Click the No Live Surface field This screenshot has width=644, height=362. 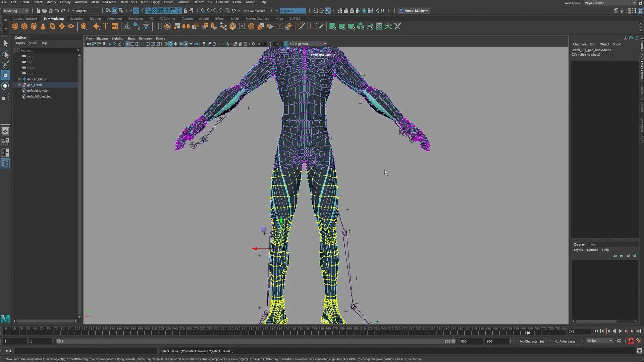click(x=254, y=11)
